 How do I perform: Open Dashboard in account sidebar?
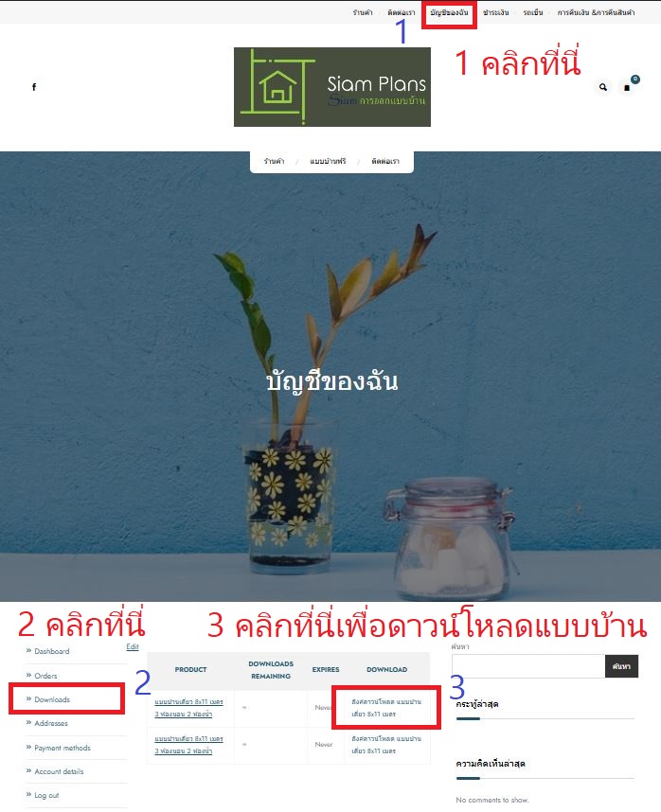tap(52, 651)
